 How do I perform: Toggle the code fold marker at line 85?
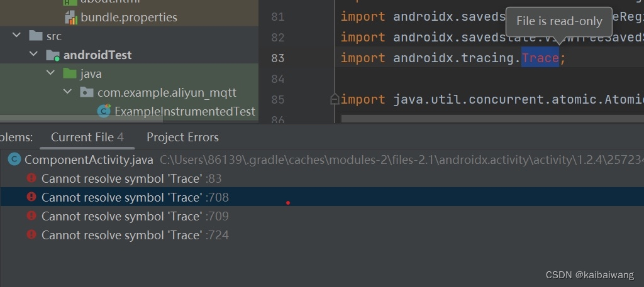tap(335, 99)
